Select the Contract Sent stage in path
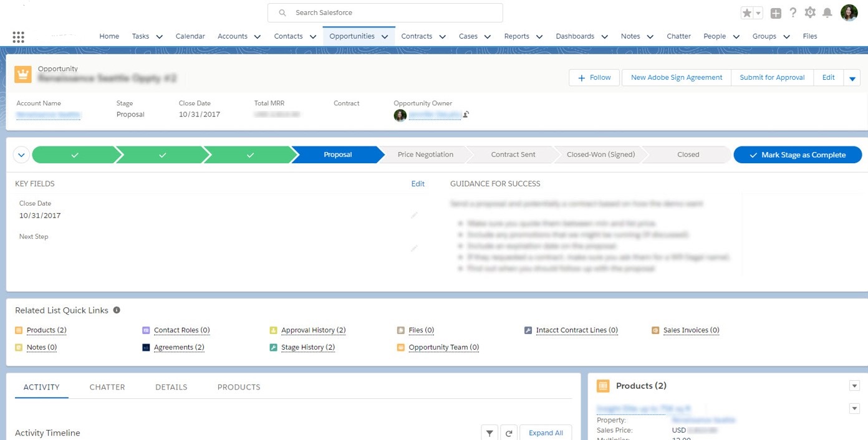 pyautogui.click(x=513, y=155)
